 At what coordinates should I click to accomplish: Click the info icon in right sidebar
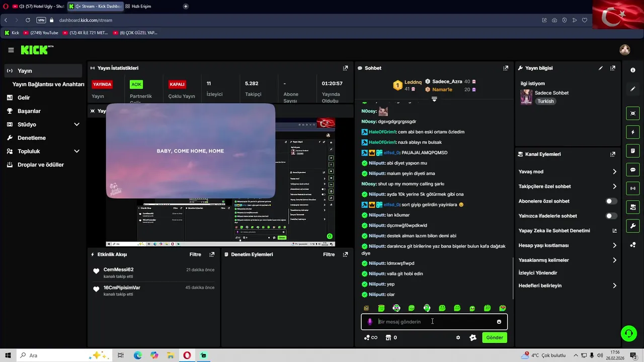(x=633, y=70)
